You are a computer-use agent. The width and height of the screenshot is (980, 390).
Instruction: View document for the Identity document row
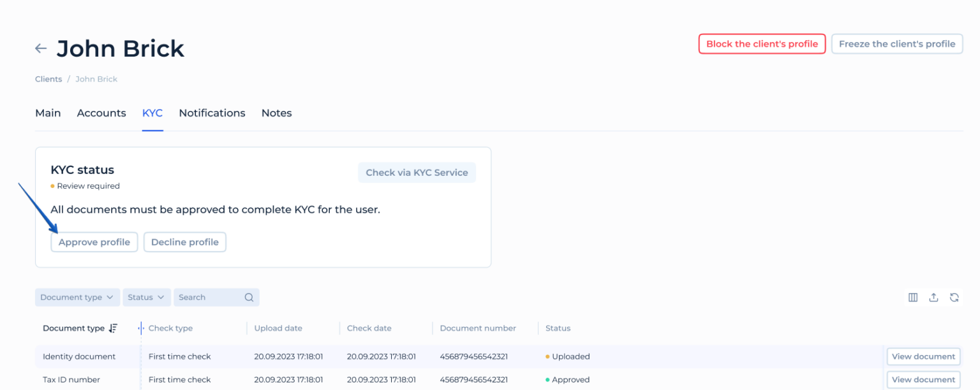pos(923,356)
